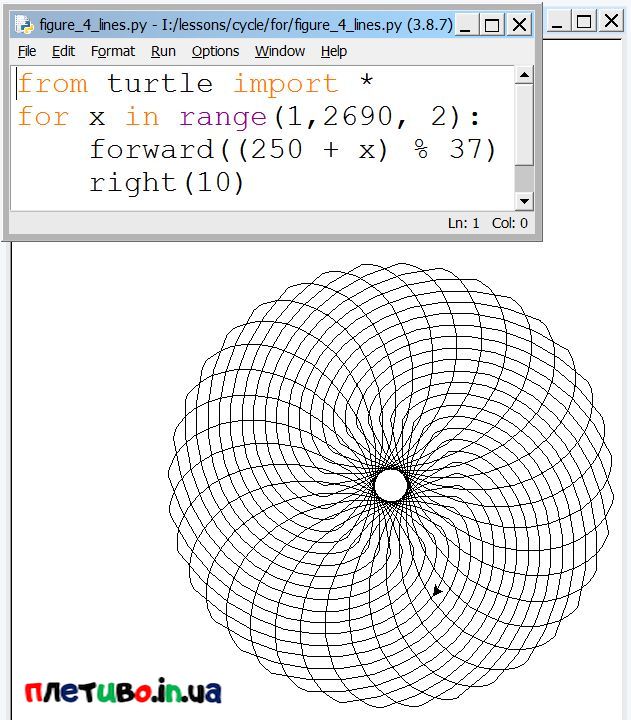
Task: Click the Python file icon in the IDLE title bar
Action: pyautogui.click(x=24, y=24)
